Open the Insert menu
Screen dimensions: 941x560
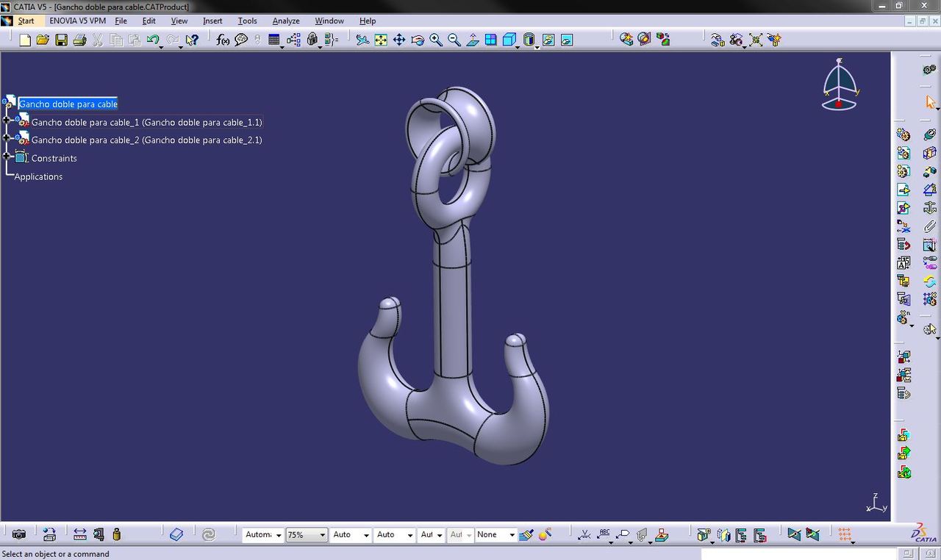(x=212, y=21)
